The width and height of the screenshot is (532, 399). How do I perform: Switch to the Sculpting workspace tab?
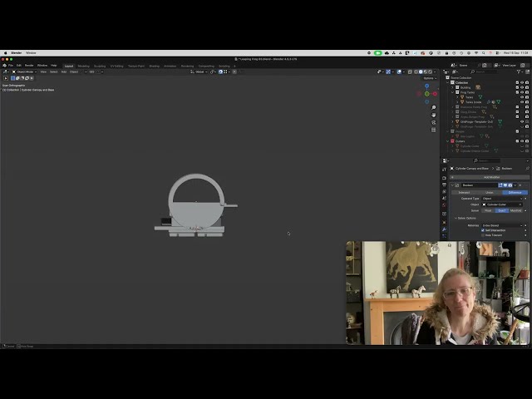100,66
